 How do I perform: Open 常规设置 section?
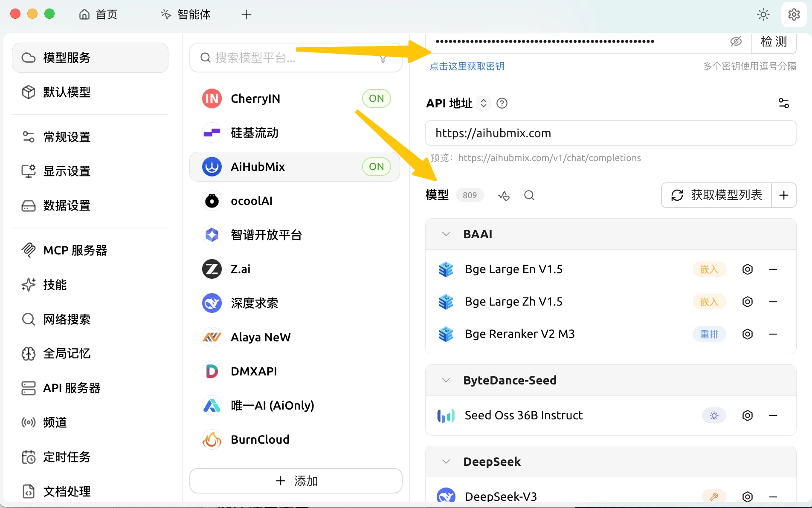90,137
